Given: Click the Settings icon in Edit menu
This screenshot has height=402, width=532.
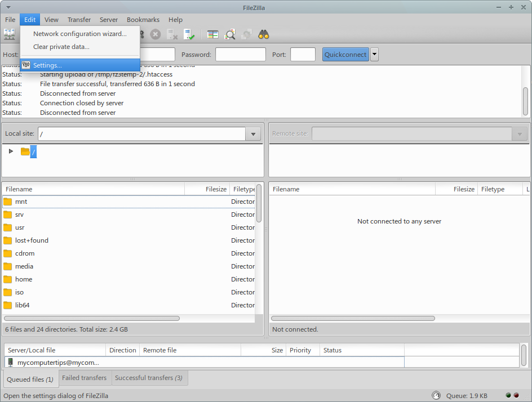Looking at the screenshot, I should 26,65.
